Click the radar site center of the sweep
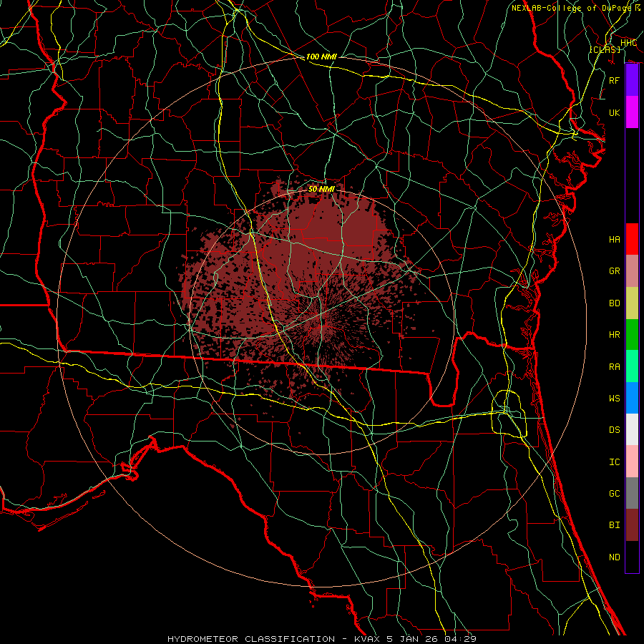The height and width of the screenshot is (644, 644). pos(322,323)
